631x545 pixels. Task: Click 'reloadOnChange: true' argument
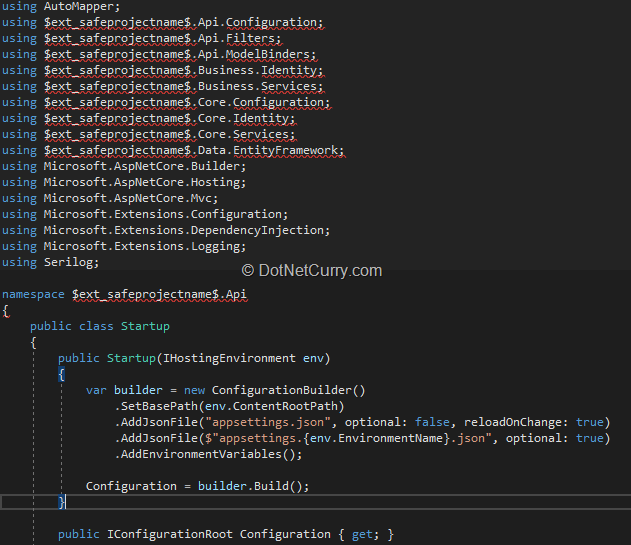[534, 422]
